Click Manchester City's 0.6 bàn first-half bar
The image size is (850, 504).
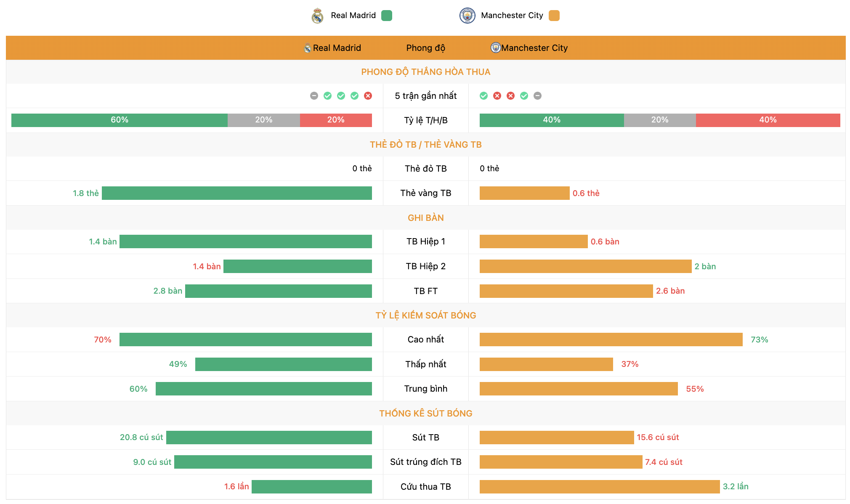click(534, 241)
